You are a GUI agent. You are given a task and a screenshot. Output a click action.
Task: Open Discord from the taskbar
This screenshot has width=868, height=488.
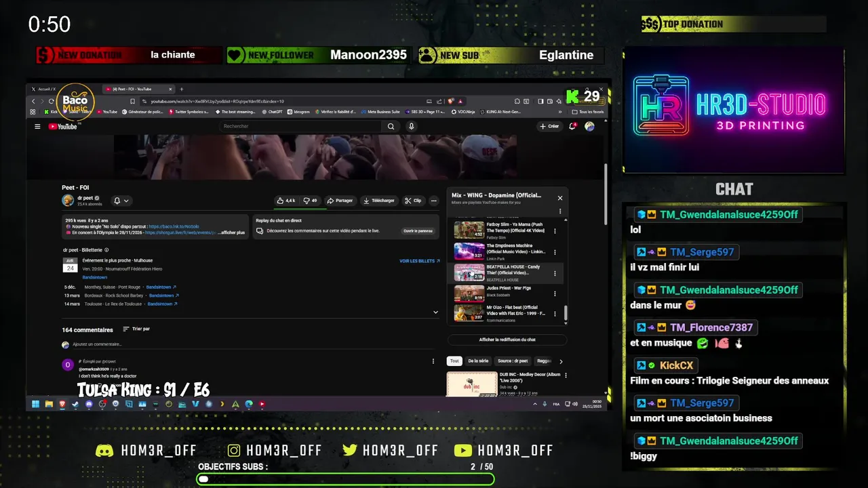[89, 404]
